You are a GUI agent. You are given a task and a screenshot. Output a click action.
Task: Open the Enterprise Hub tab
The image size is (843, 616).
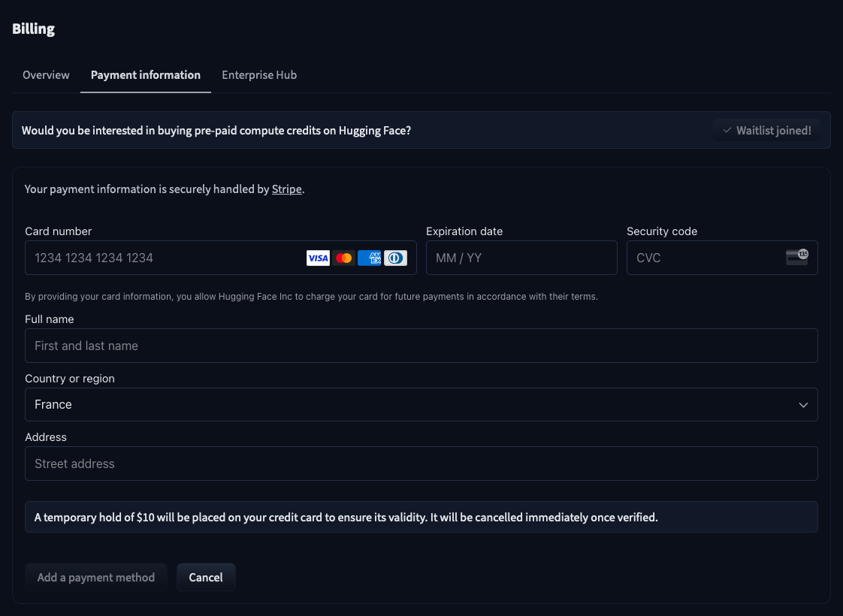pos(259,74)
